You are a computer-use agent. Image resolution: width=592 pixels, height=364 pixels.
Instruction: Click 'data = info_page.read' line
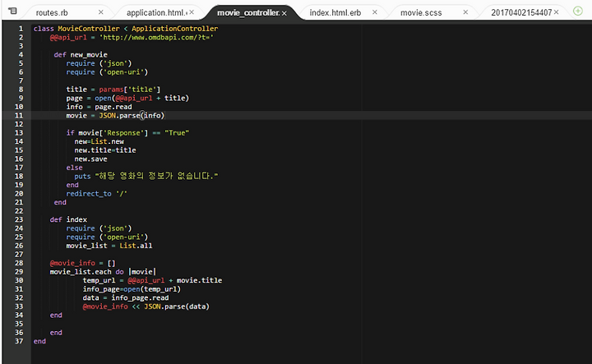[126, 297]
